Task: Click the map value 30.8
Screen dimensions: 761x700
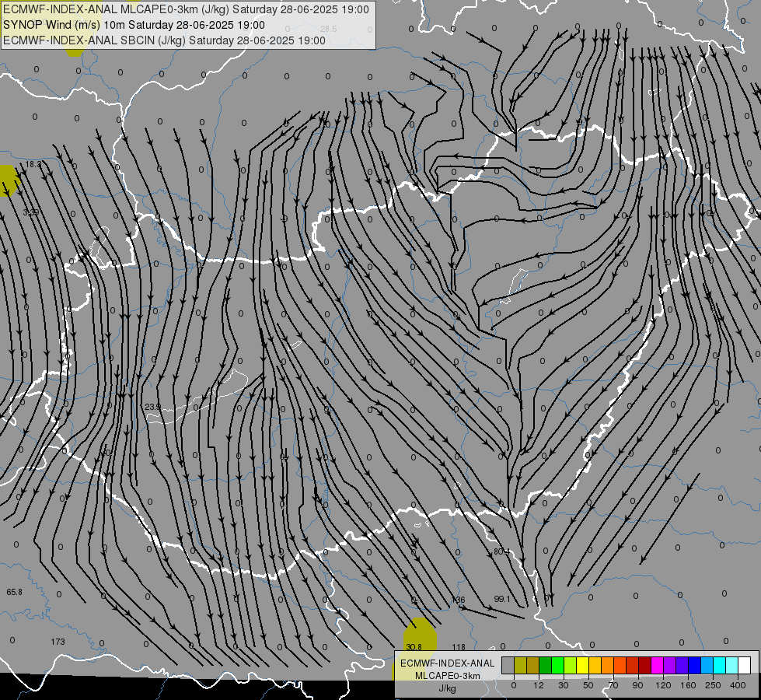Action: [414, 647]
